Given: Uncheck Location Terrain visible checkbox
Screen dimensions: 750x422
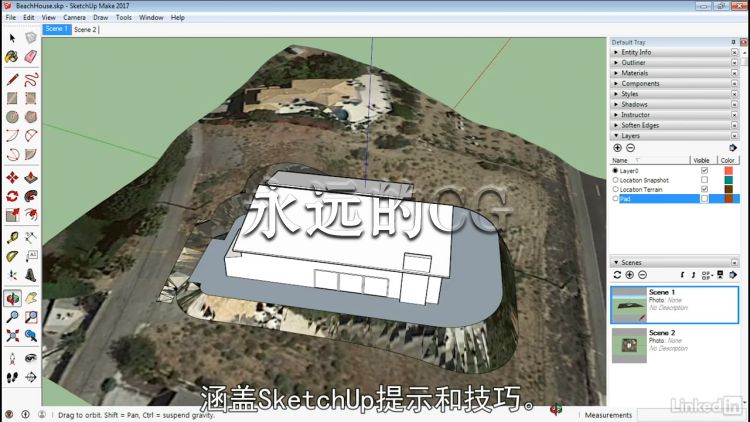Looking at the screenshot, I should 704,189.
